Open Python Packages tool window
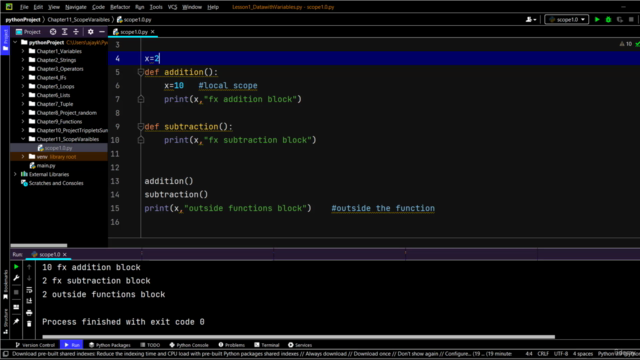The height and width of the screenshot is (360, 640). (110, 345)
